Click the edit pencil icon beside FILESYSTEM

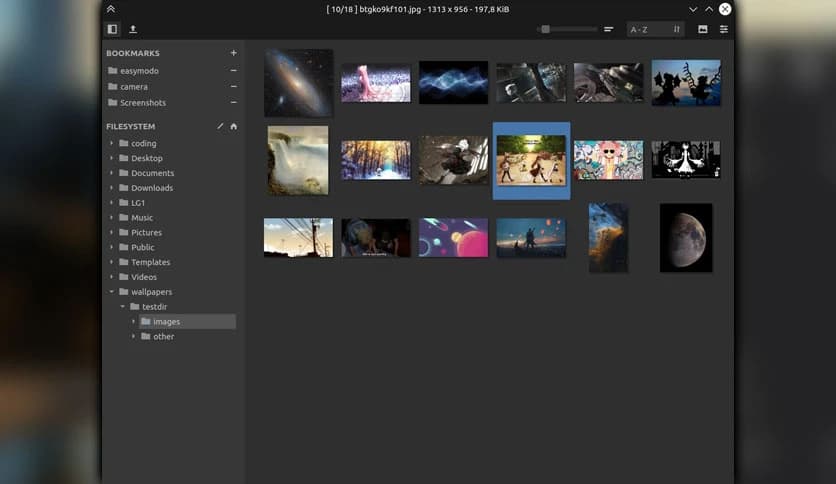click(x=220, y=126)
